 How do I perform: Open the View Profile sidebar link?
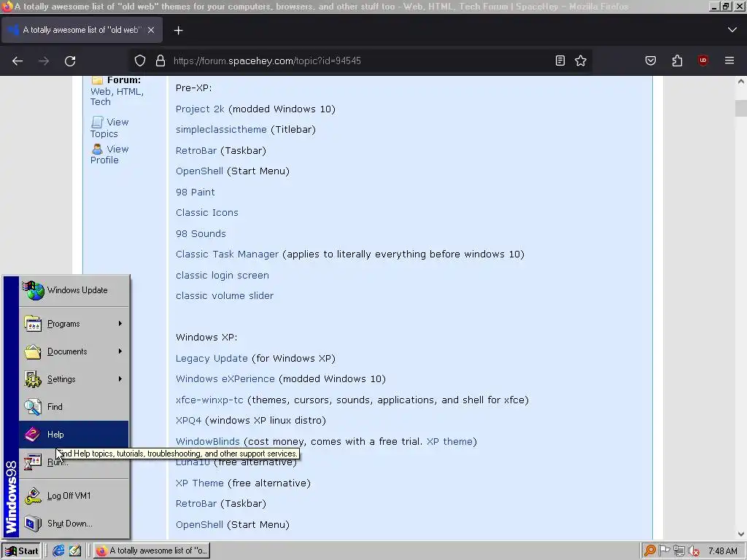[x=109, y=155]
